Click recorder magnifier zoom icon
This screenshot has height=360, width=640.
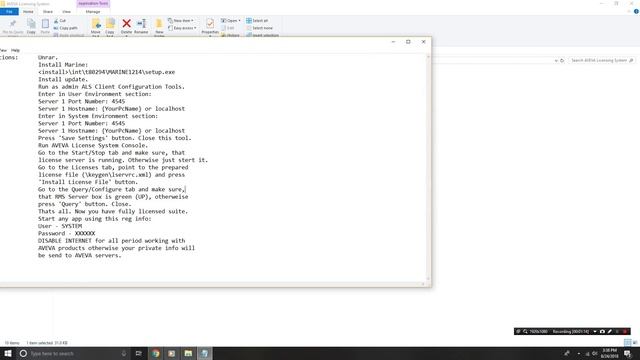525,331
